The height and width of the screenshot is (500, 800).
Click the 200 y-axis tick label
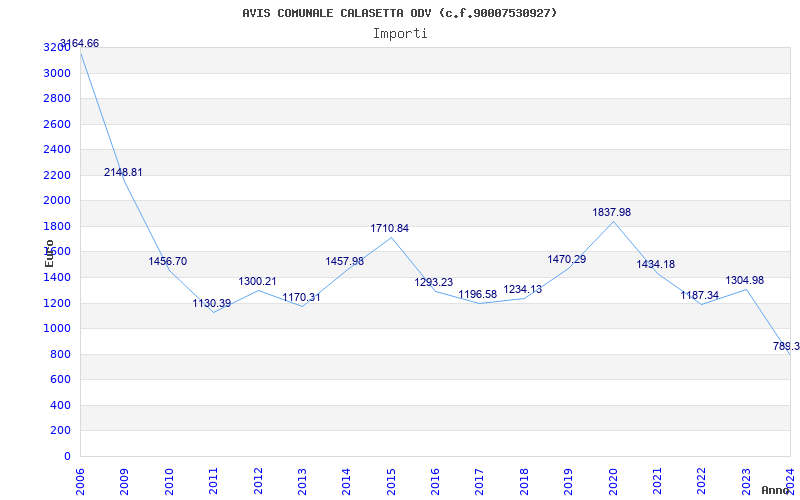(60, 431)
